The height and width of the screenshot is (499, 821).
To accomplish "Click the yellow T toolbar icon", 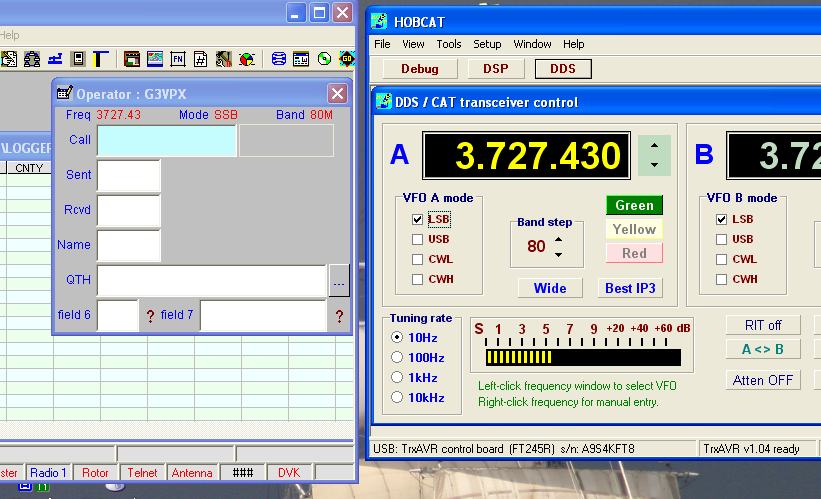I will [103, 59].
